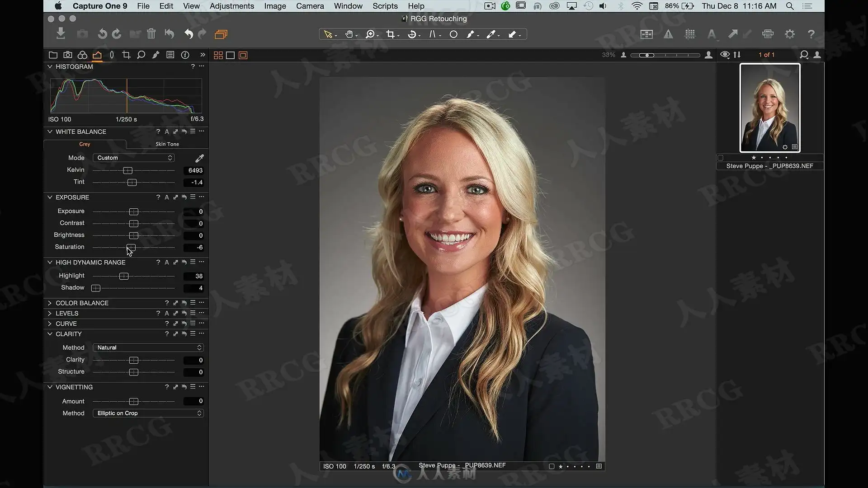Image resolution: width=868 pixels, height=488 pixels.
Task: Open the Vignetting Method dropdown
Action: click(x=148, y=413)
